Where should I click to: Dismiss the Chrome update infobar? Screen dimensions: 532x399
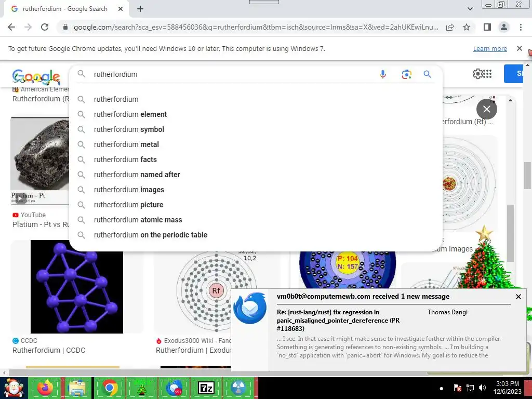pos(520,48)
